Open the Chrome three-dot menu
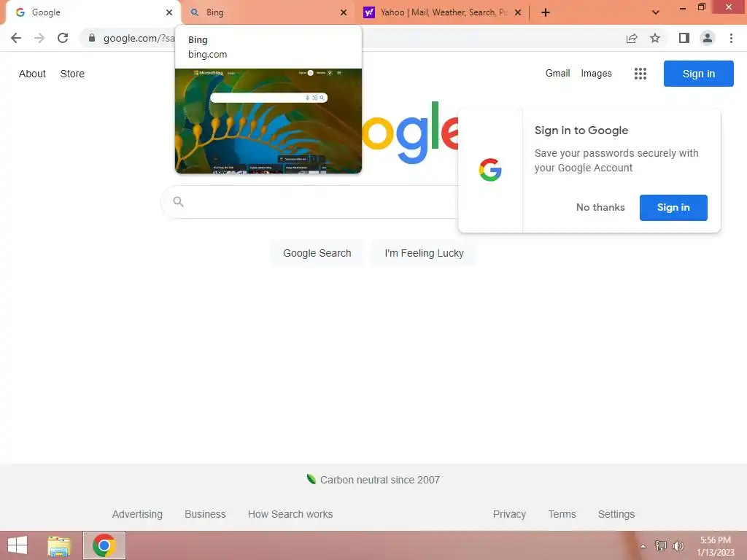The image size is (747, 560). [x=731, y=38]
